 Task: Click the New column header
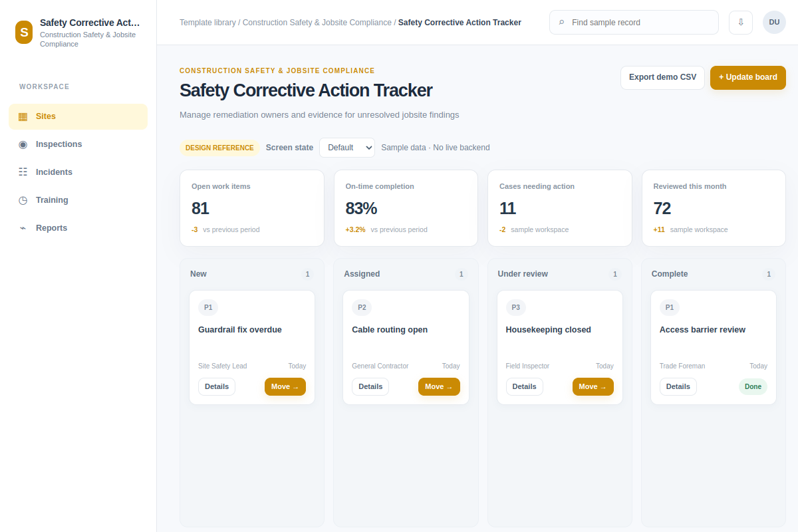(198, 274)
